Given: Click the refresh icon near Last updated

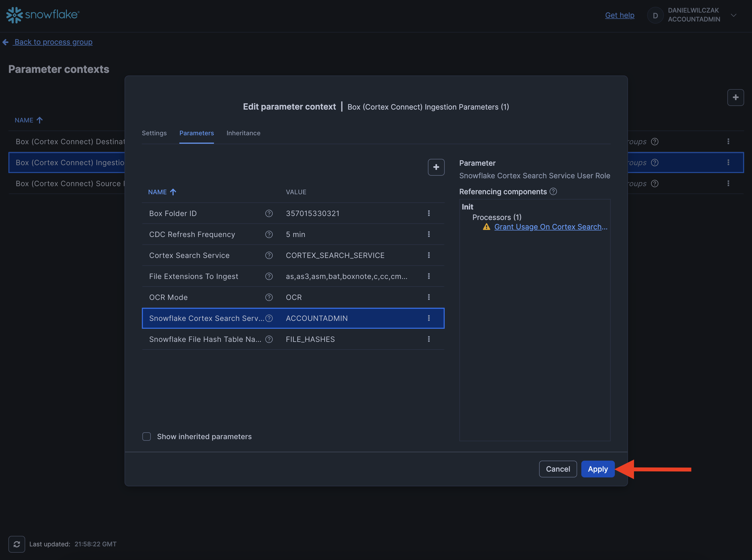Looking at the screenshot, I should [x=17, y=544].
